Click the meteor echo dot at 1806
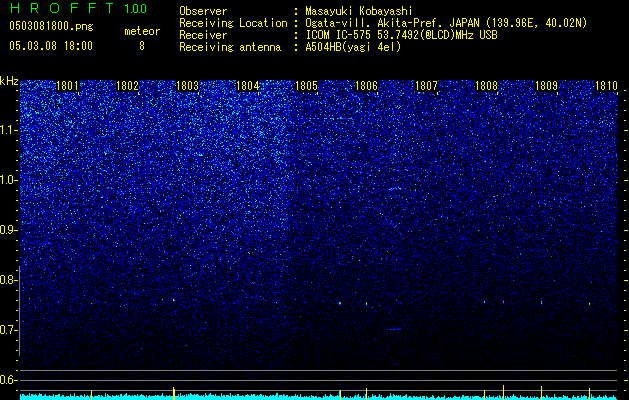The height and width of the screenshot is (400, 629). 366,304
